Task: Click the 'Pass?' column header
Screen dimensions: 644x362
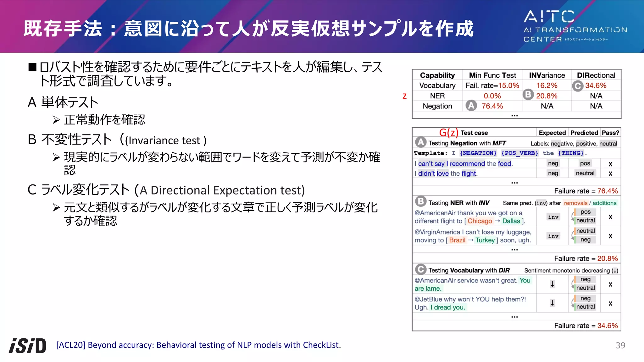Action: click(611, 133)
